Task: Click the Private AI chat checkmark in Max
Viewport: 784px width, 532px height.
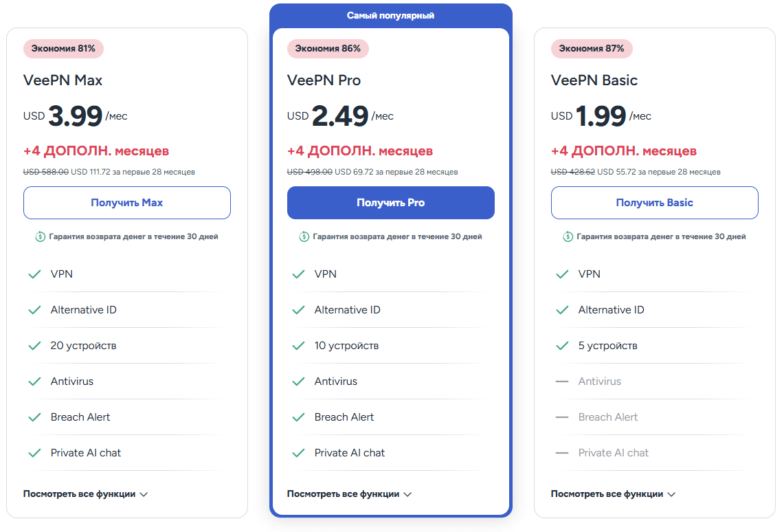Action: pos(34,453)
